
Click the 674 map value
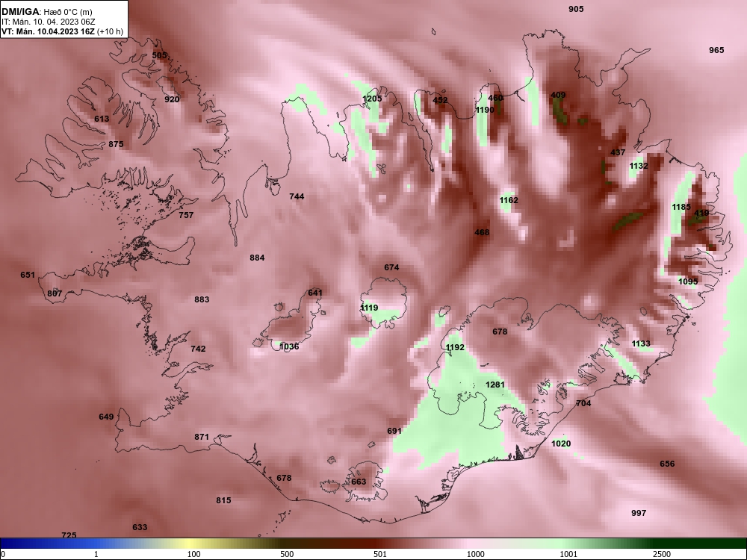[x=391, y=267]
